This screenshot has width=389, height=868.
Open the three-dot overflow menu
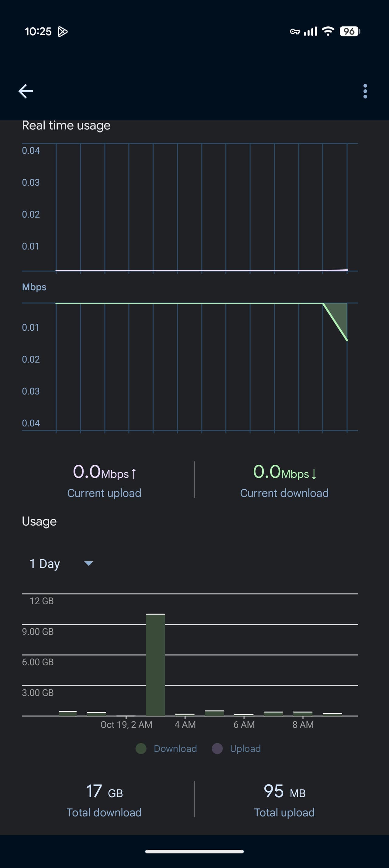coord(365,91)
